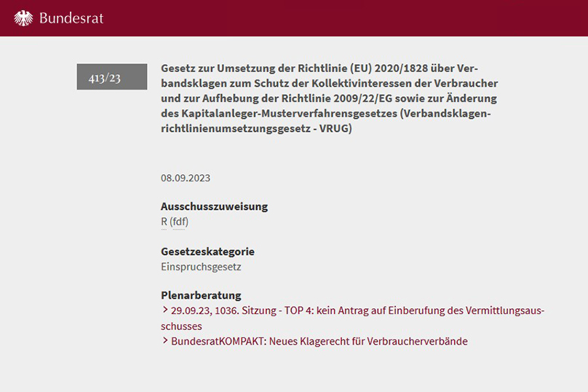Click the arrow before the BundesratKOMPAKT link
The height and width of the screenshot is (392, 588).
165,341
